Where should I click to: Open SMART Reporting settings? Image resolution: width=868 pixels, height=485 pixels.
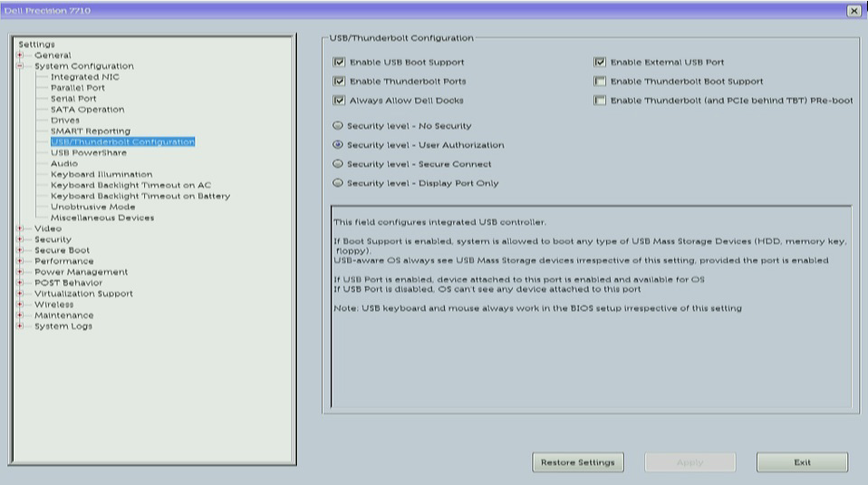[x=91, y=131]
